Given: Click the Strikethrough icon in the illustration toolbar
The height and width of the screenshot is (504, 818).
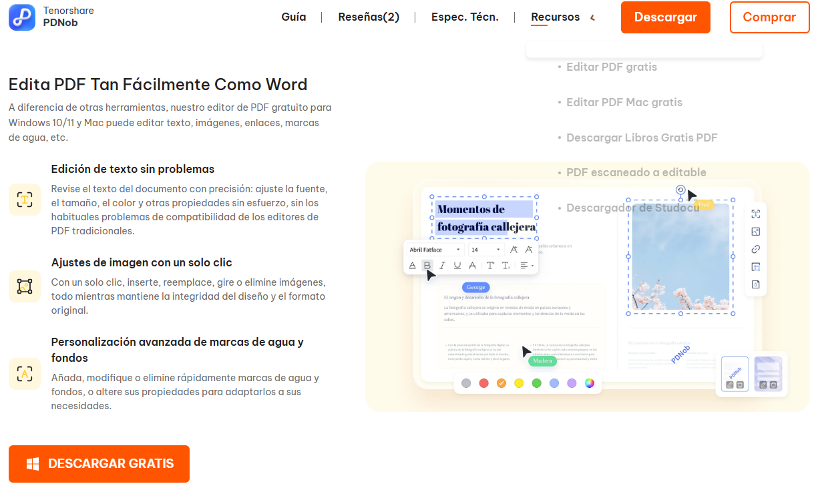Looking at the screenshot, I should tap(472, 266).
